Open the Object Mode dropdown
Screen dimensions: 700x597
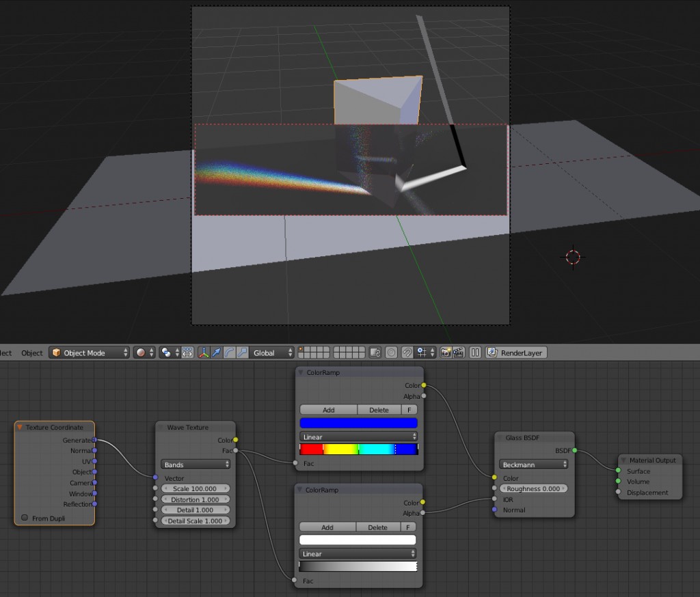point(89,352)
